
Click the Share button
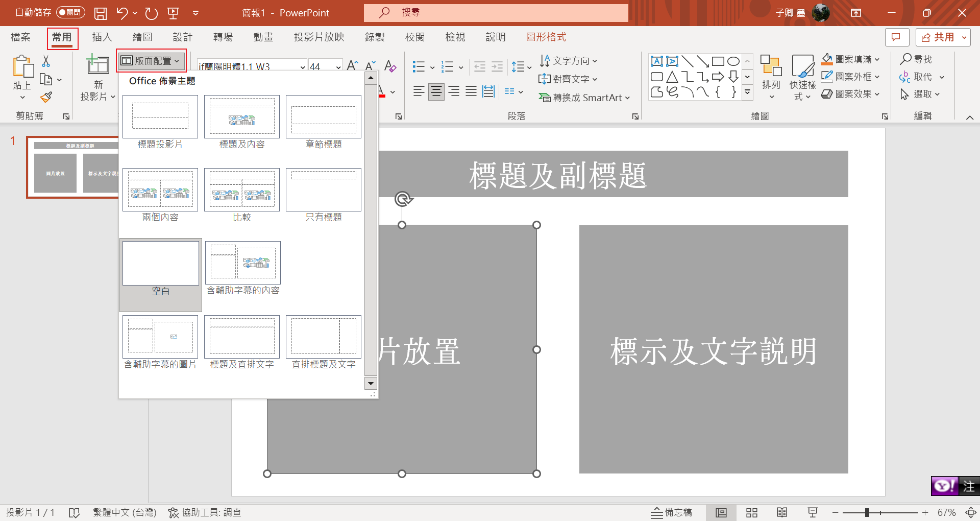[x=943, y=37]
